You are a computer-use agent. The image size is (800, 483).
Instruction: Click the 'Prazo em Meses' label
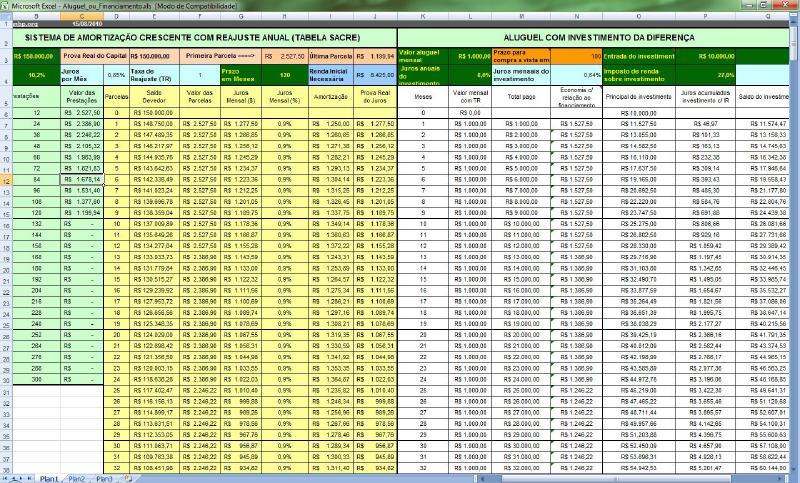[x=241, y=75]
